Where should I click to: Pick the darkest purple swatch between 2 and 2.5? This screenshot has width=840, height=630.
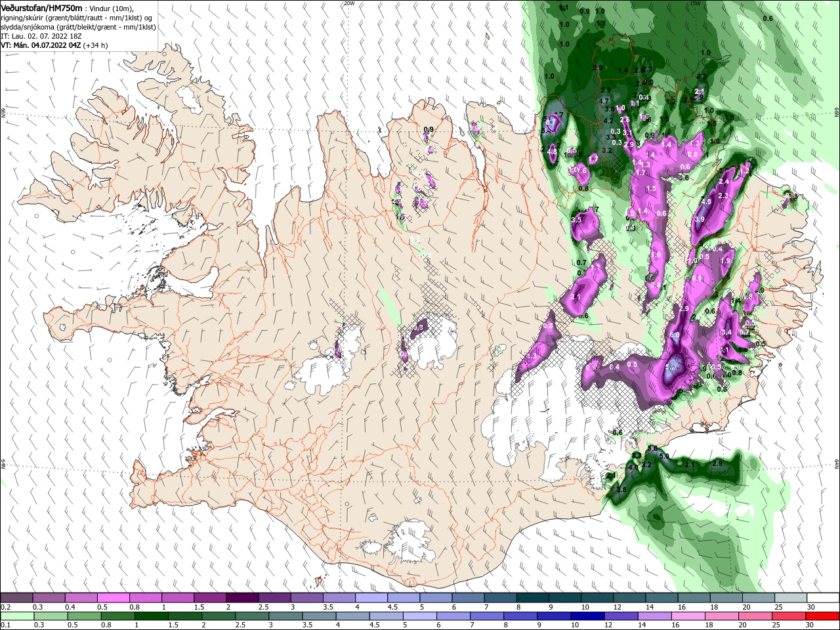point(241,598)
